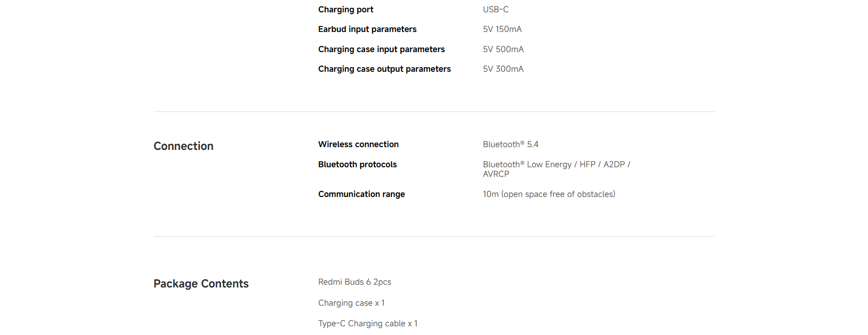This screenshot has width=868, height=335.
Task: Click the 10m open space range text
Action: (x=549, y=194)
